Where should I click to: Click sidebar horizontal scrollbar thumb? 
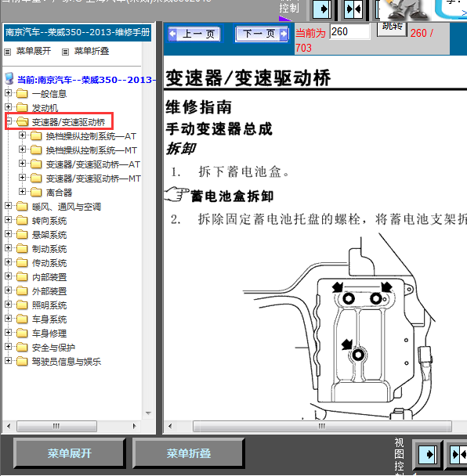pyautogui.click(x=57, y=426)
